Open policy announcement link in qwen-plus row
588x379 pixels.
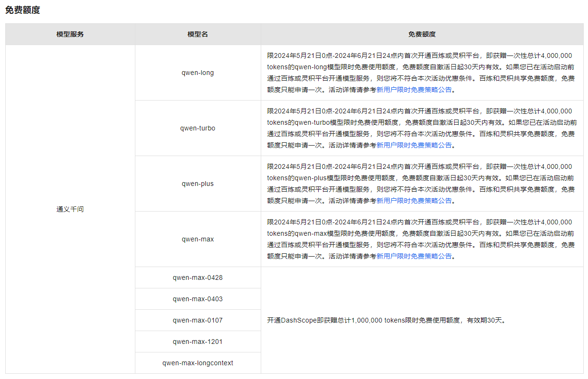click(x=414, y=201)
